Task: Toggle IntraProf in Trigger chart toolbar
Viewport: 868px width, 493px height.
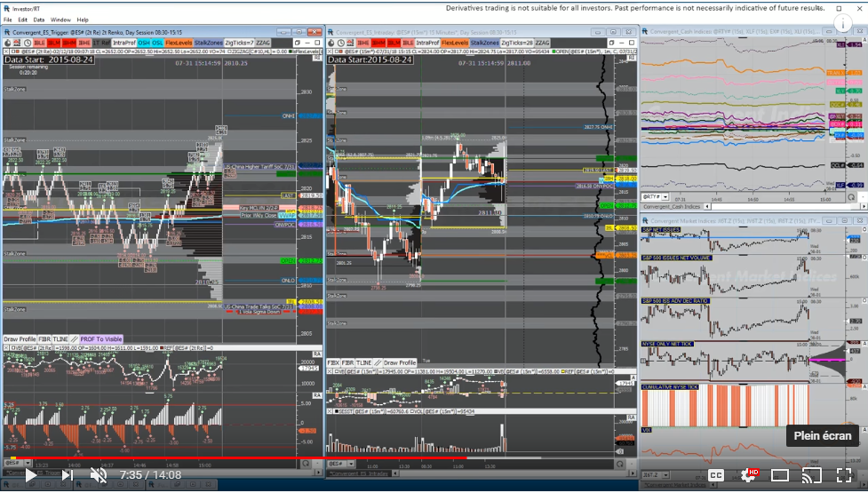Action: point(124,43)
